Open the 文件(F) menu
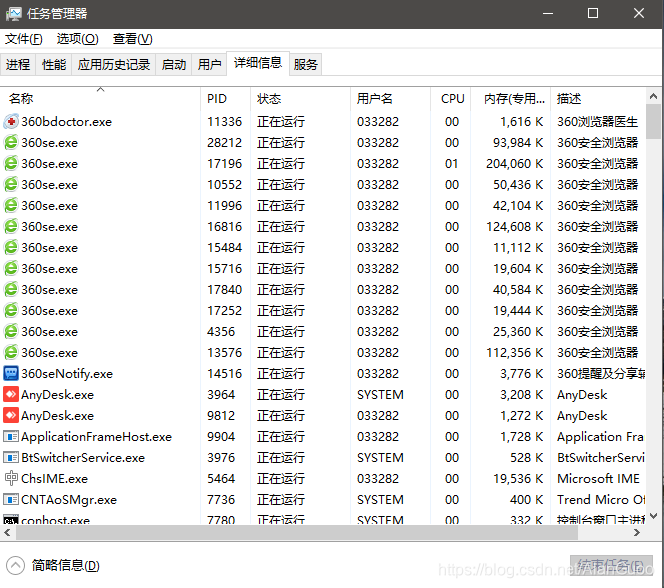This screenshot has width=664, height=588. 23,39
